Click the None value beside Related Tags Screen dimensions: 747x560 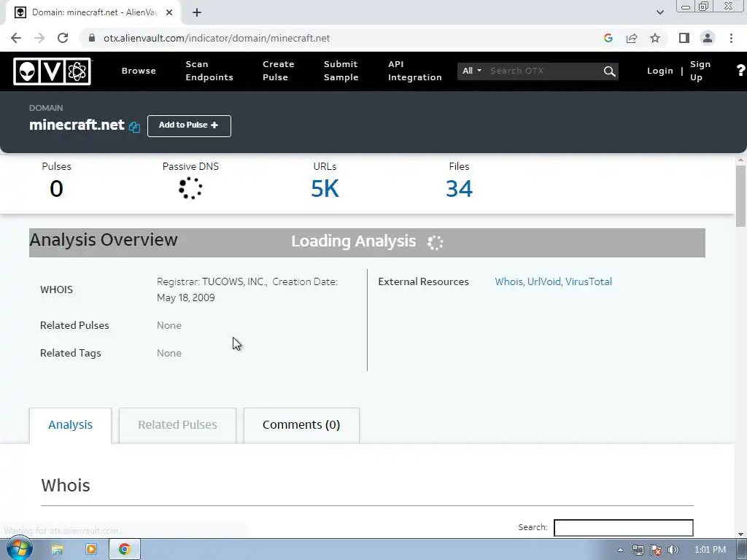click(x=169, y=353)
